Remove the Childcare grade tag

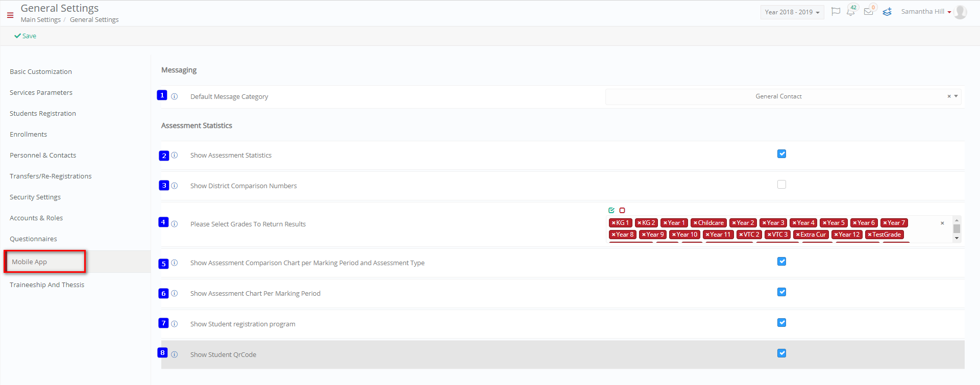coord(695,223)
